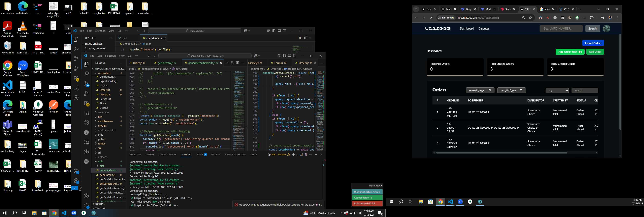Open Postman desktop shortcut

coord(53,107)
